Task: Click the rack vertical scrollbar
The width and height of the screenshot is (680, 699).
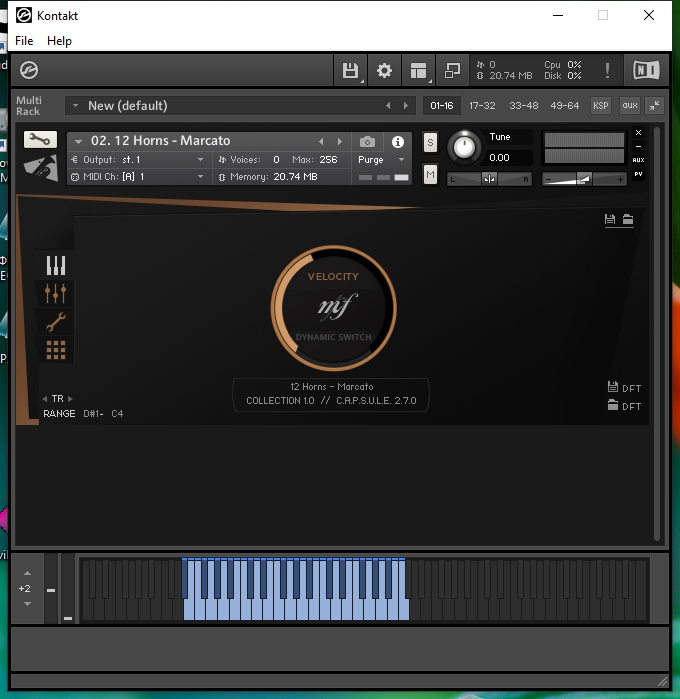Action: coord(656,333)
